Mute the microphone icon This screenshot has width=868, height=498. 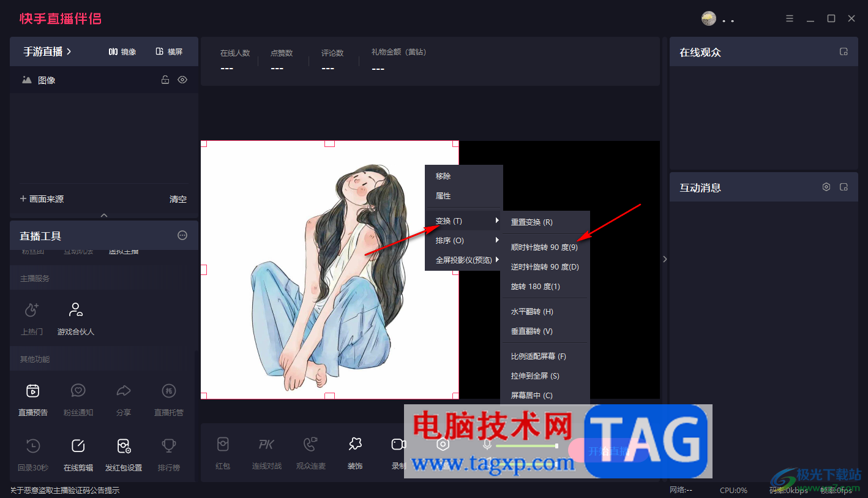point(488,445)
